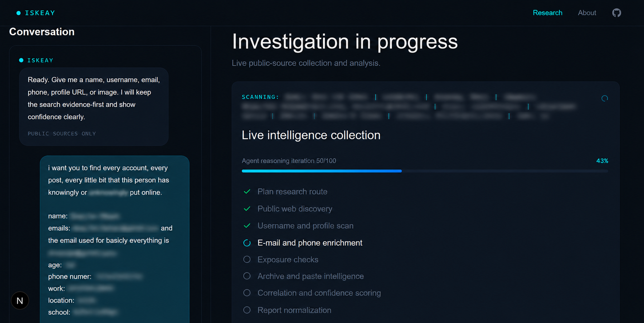Click the 'work:' line in the user message
The image size is (644, 323).
(81, 288)
